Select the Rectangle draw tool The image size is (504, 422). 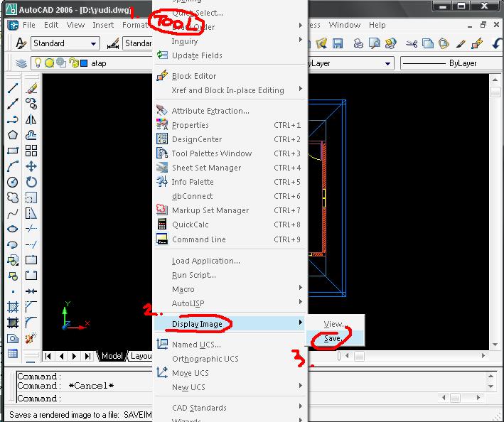click(x=13, y=151)
